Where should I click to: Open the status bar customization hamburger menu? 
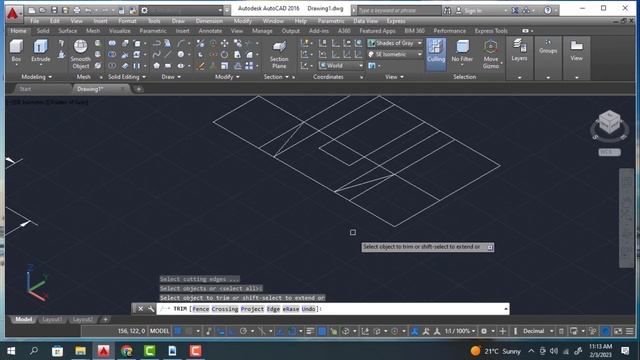(x=630, y=331)
